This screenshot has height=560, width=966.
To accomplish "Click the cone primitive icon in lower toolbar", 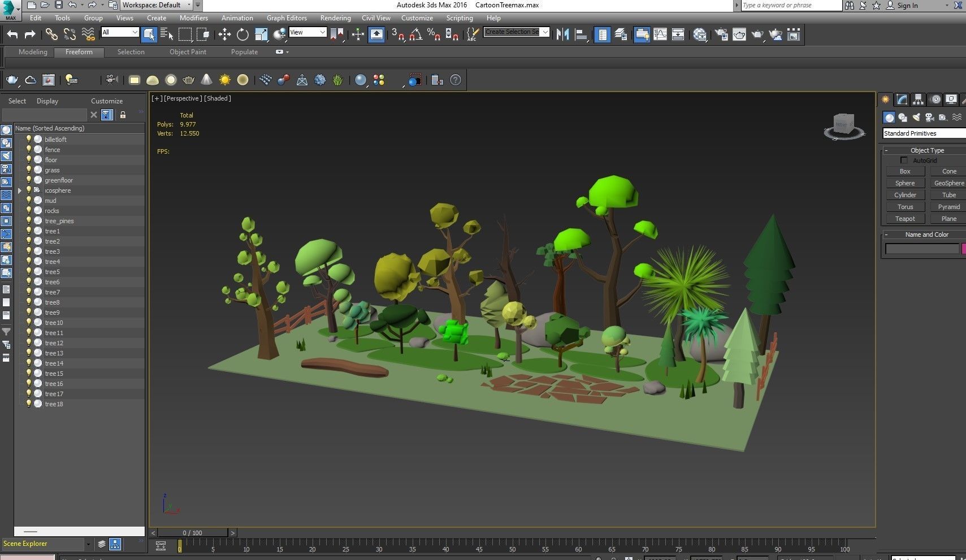I will click(x=206, y=80).
